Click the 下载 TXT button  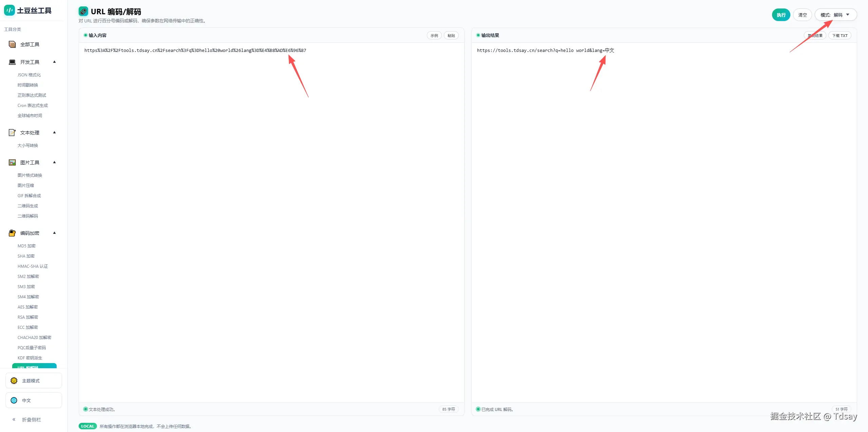[840, 36]
